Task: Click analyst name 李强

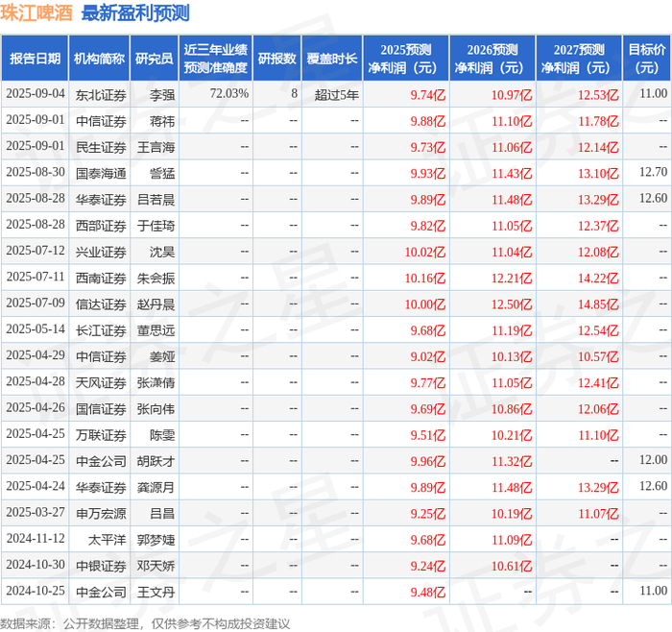Action: 162,95
